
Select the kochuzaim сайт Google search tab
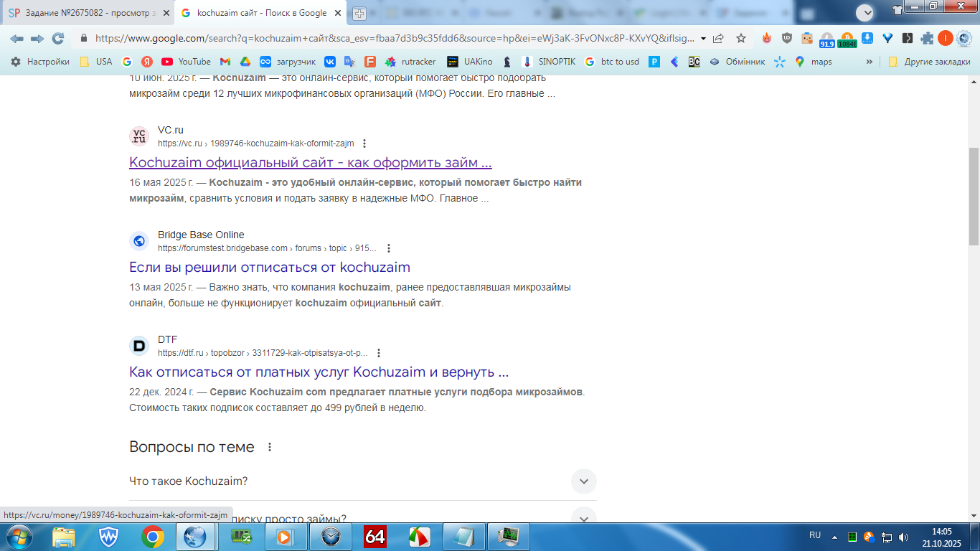[x=262, y=13]
